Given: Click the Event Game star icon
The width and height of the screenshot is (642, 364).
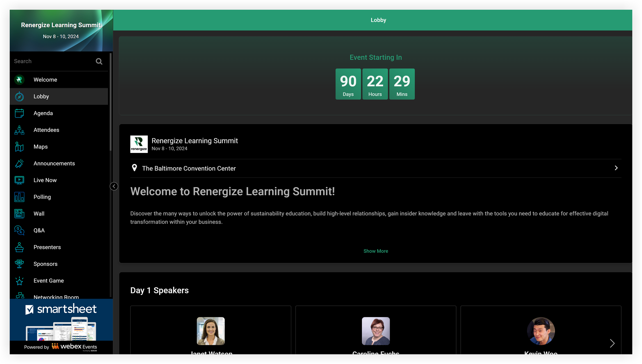Looking at the screenshot, I should click(19, 281).
